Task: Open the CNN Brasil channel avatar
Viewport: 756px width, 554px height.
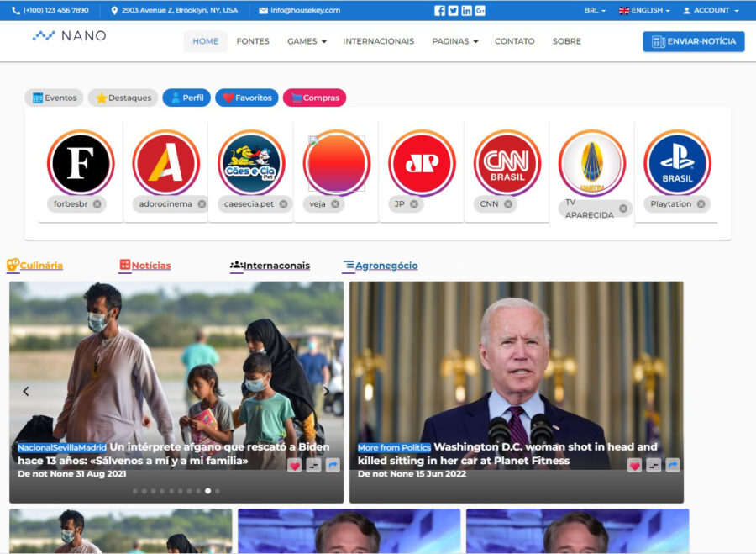Action: 507,163
